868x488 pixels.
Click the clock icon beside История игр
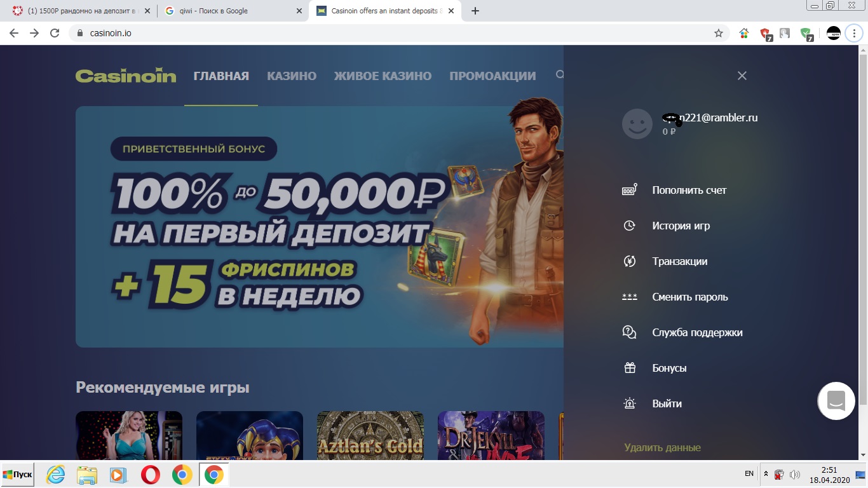[x=629, y=226]
